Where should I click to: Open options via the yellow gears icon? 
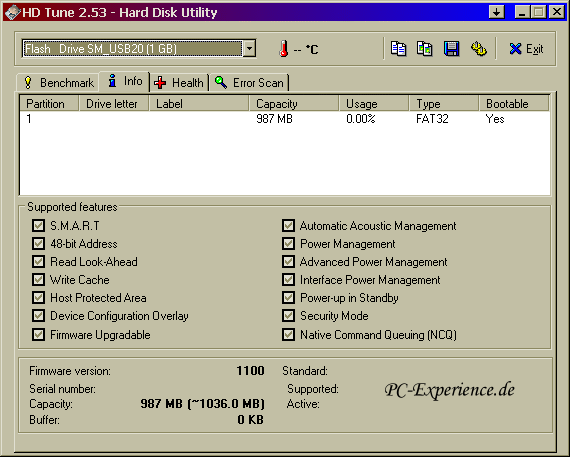coord(478,49)
